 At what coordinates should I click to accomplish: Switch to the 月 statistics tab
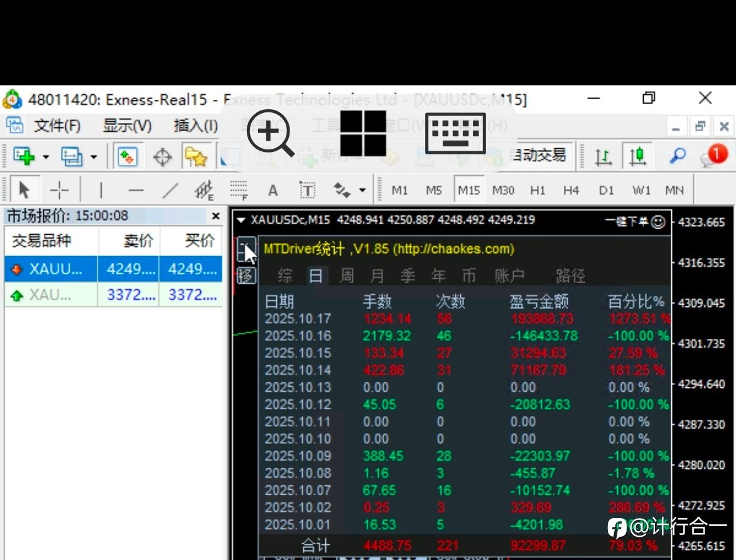click(x=376, y=276)
